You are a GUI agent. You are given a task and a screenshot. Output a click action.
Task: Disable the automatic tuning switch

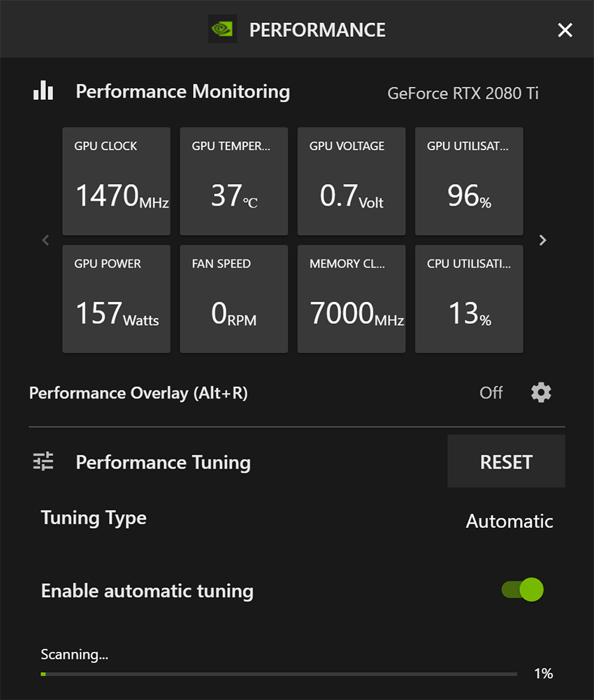523,590
